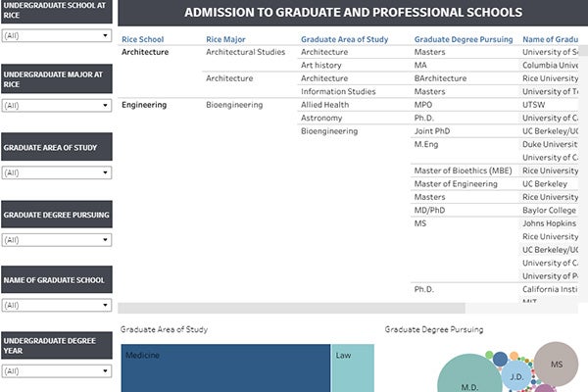Select the BArchitecture degree cell

click(x=440, y=78)
